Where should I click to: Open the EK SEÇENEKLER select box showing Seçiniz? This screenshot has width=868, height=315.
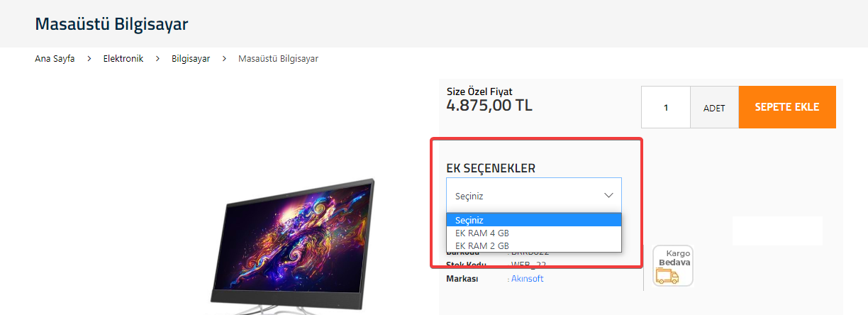534,195
